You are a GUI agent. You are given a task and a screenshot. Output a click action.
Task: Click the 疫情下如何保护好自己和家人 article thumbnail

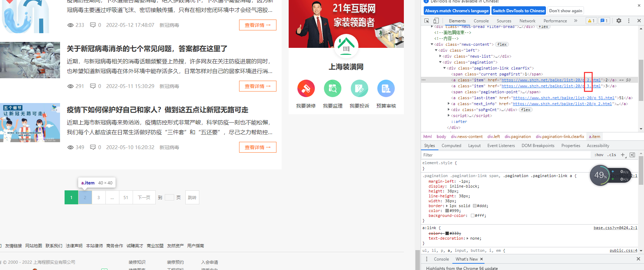pyautogui.click(x=30, y=123)
